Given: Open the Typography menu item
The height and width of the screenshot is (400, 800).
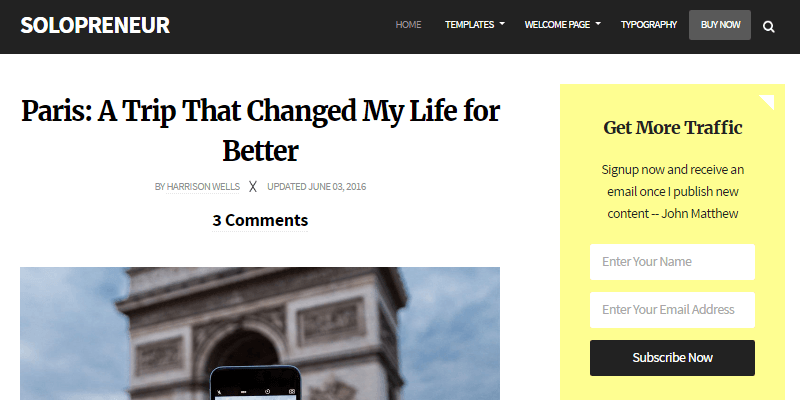Looking at the screenshot, I should click(x=649, y=25).
